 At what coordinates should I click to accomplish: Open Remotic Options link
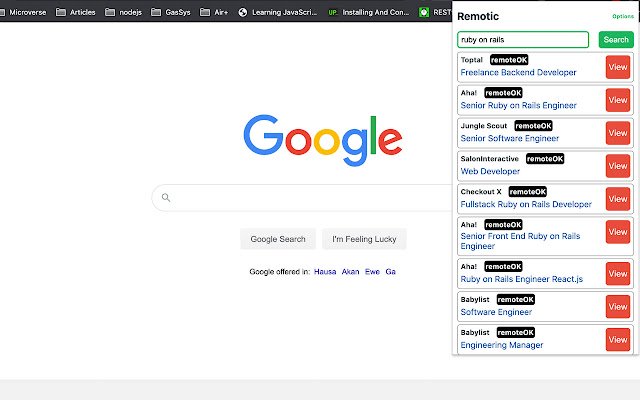pyautogui.click(x=623, y=16)
